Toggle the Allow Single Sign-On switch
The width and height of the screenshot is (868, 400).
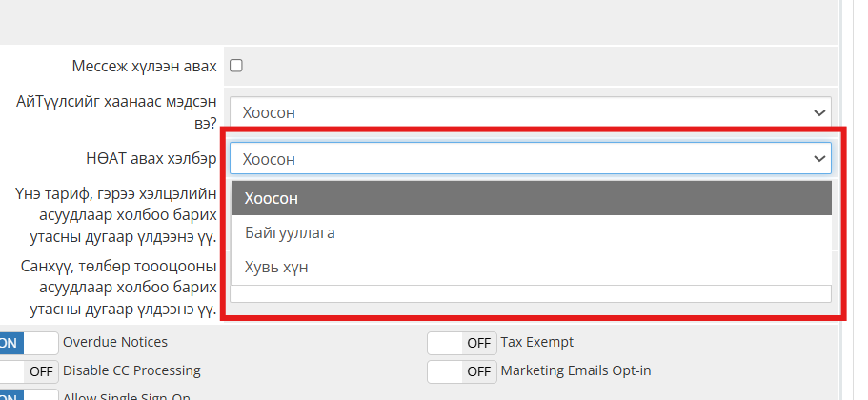29,395
